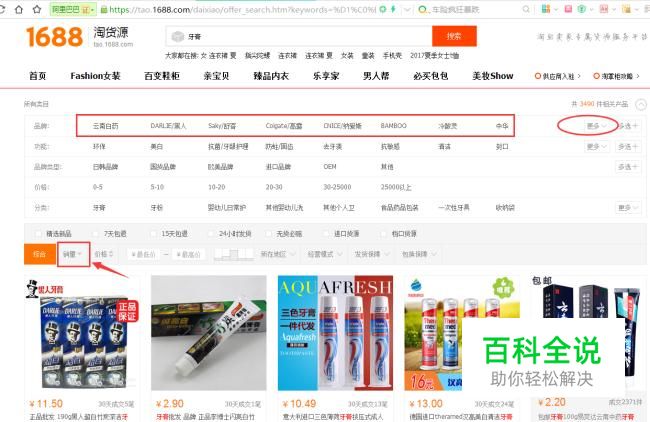650x422 pixels.
Task: Open the ¥11.50 DARLIE toothpaste product image
Action: tap(82, 333)
